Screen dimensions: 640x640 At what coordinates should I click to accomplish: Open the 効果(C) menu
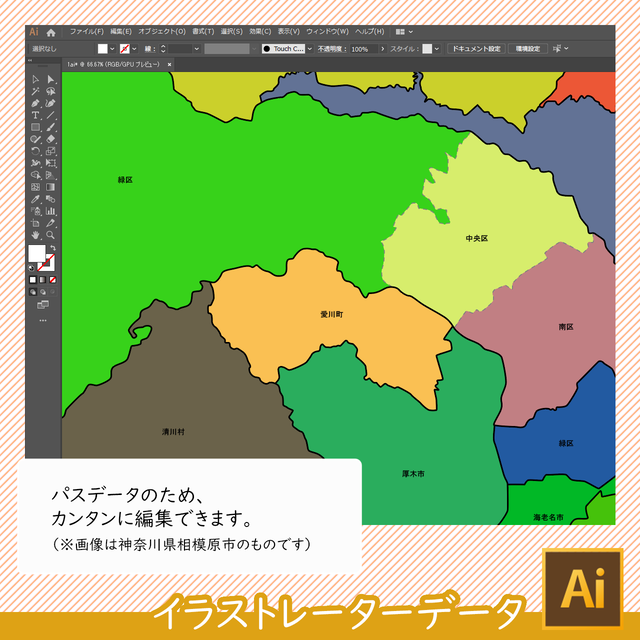click(x=260, y=32)
